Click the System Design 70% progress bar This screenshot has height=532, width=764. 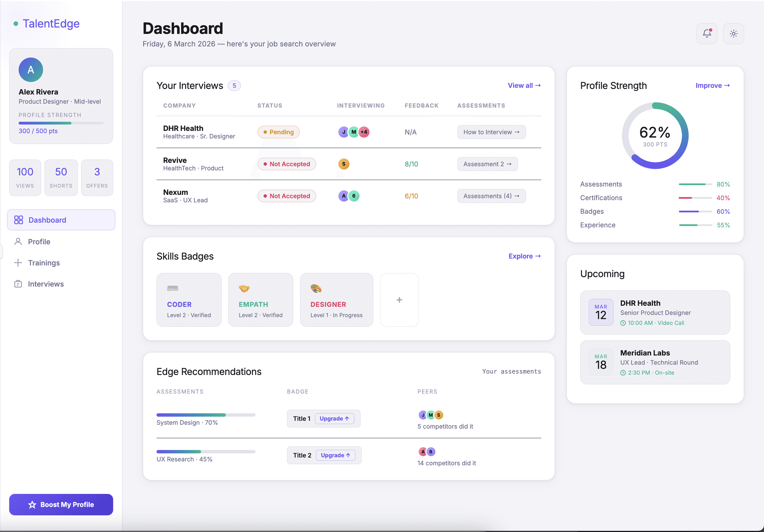(206, 415)
